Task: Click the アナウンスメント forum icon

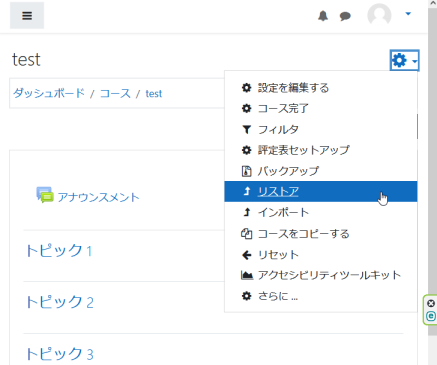Action: tap(45, 195)
